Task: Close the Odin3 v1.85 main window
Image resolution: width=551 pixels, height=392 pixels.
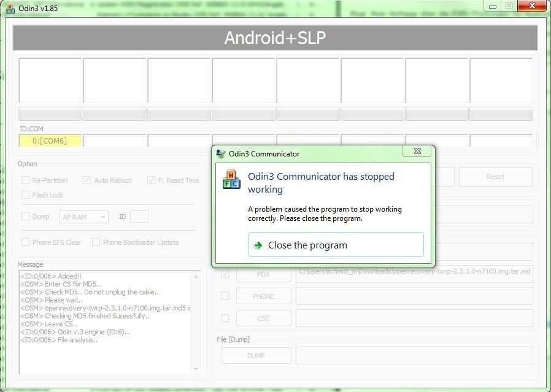Action: tap(533, 6)
